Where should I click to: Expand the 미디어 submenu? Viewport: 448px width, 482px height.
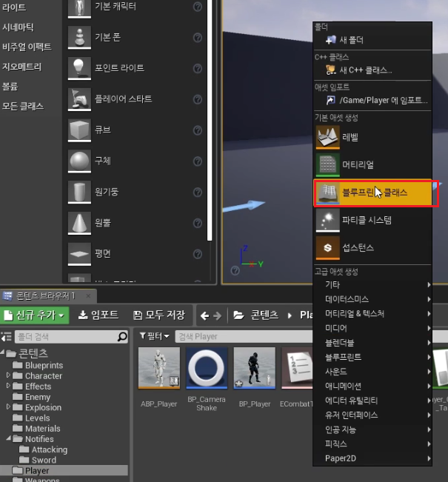pyautogui.click(x=372, y=328)
